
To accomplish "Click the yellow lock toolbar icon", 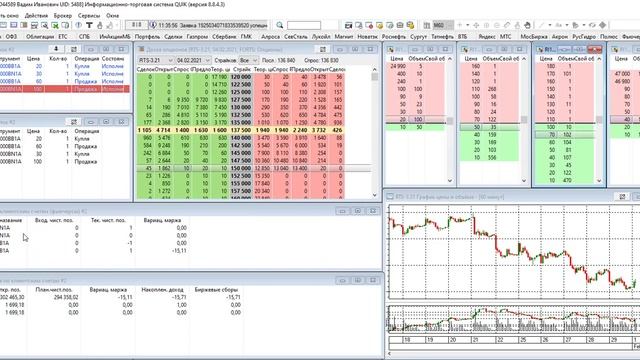I will [x=410, y=25].
